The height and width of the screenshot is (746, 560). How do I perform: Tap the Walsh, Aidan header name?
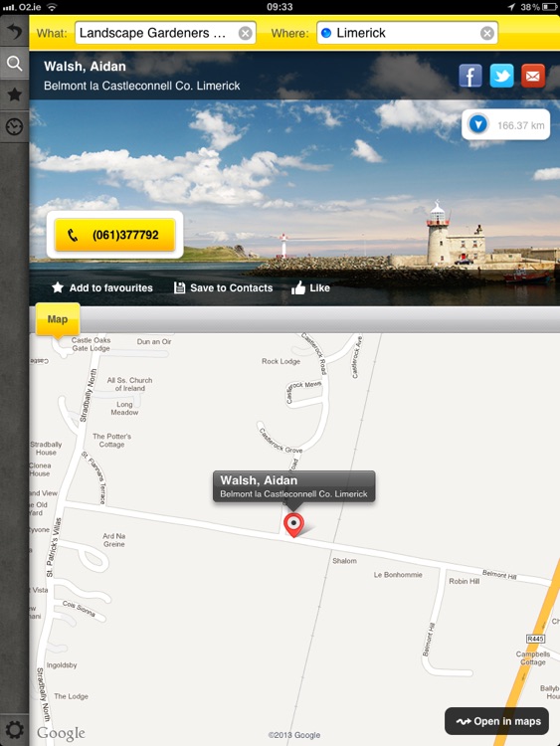point(86,66)
